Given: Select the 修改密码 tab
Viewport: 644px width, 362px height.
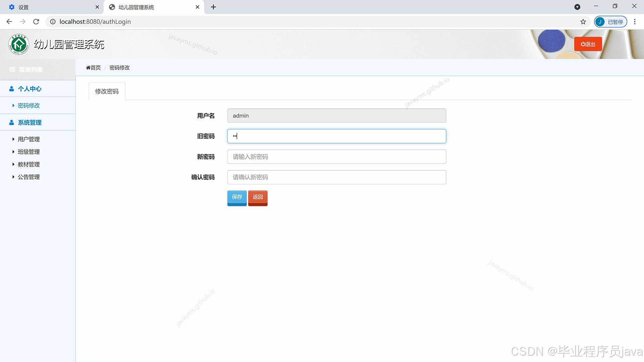Looking at the screenshot, I should [107, 91].
